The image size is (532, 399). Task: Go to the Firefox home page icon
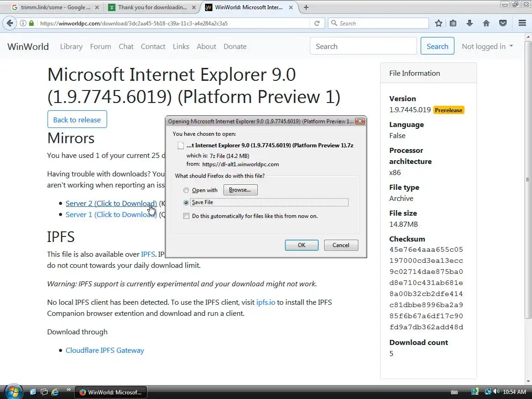(x=486, y=23)
